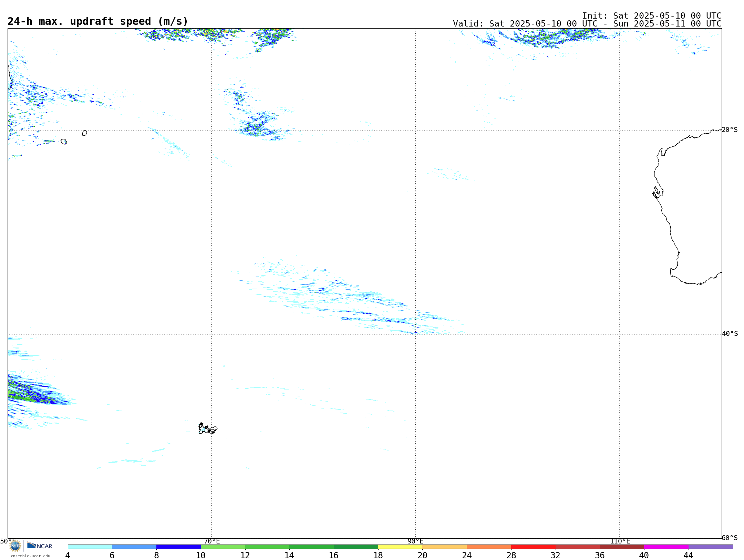The height and width of the screenshot is (560, 744).
Task: Click the magenta 40-44 colorbar segment
Action: [666, 547]
